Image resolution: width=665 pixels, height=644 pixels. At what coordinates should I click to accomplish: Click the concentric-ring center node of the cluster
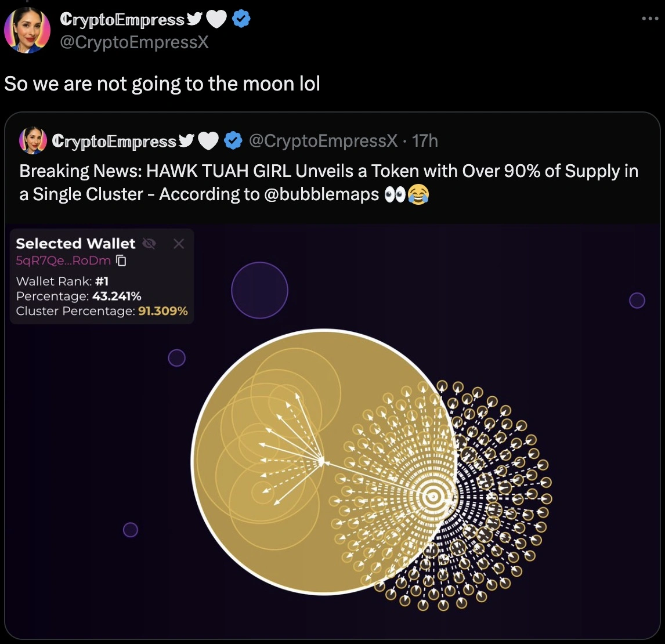tap(431, 496)
